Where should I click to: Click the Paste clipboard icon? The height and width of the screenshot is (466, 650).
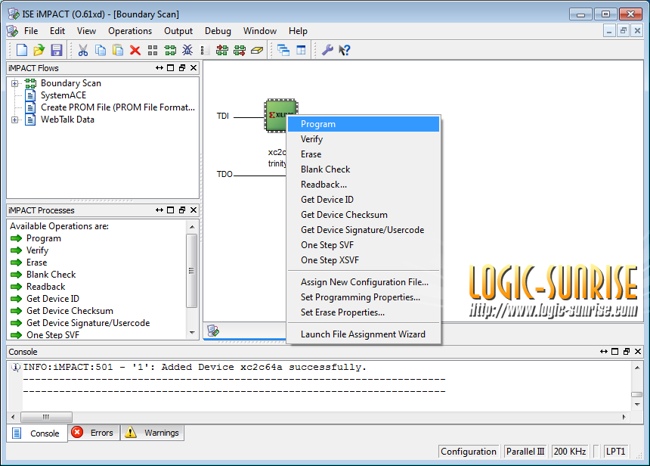(x=118, y=50)
